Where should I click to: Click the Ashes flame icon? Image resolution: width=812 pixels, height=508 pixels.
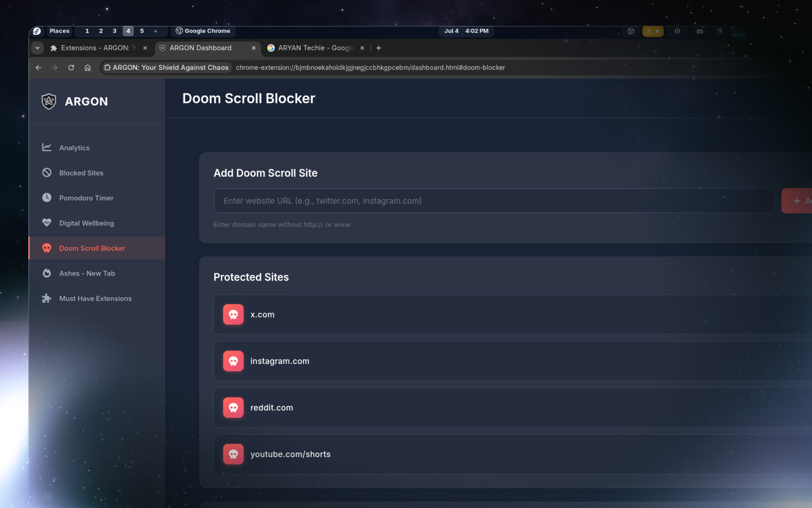47,273
